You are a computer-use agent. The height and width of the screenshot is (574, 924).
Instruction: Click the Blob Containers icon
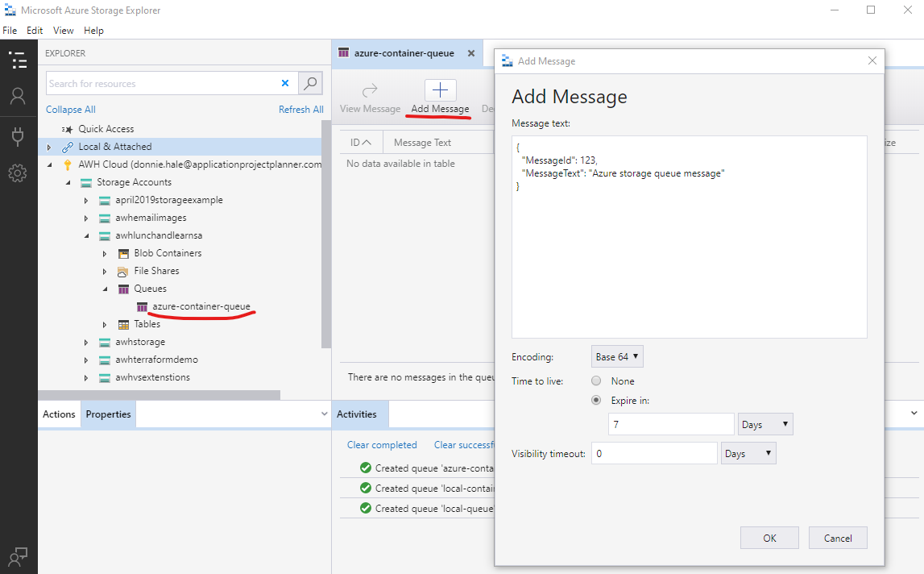pos(123,254)
